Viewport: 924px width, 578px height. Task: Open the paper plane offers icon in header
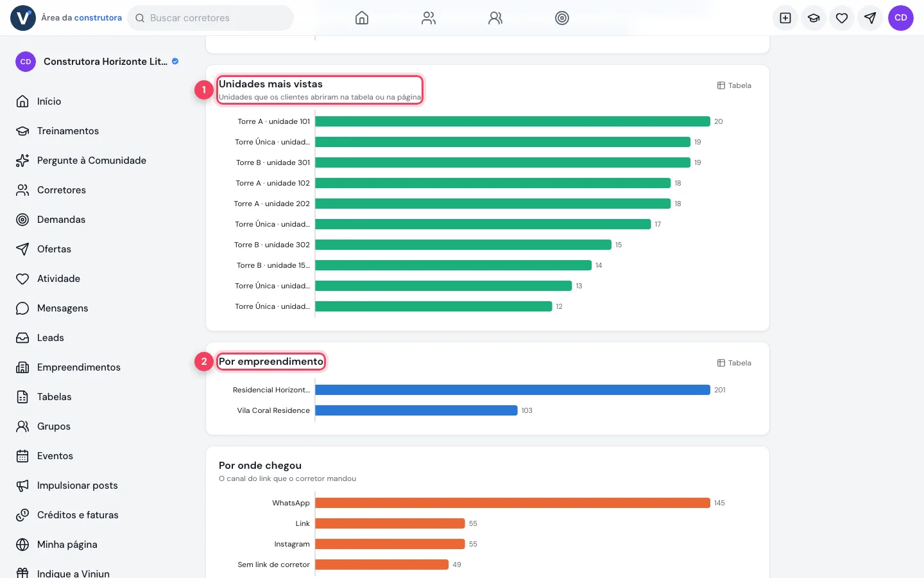[870, 18]
